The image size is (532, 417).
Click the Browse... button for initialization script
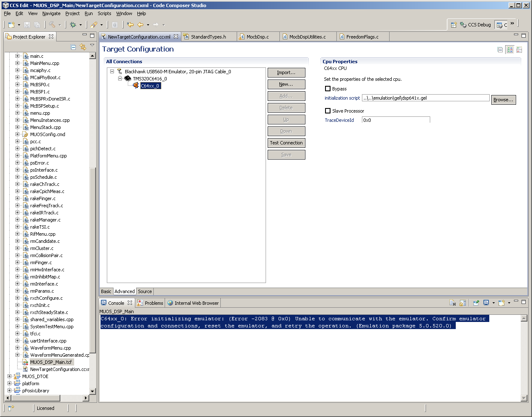click(x=504, y=100)
